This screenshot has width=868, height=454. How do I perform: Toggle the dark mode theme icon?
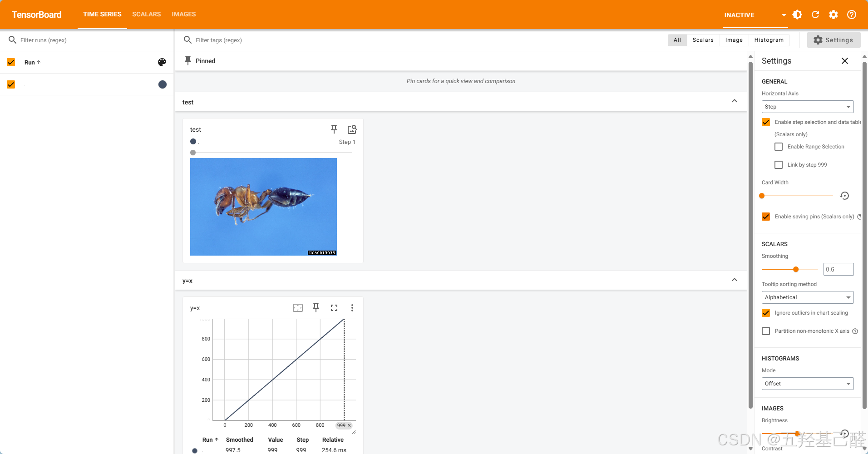[797, 15]
